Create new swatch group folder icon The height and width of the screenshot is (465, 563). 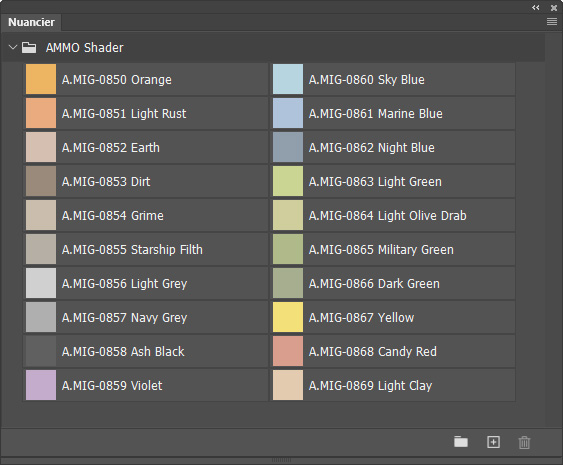(461, 442)
